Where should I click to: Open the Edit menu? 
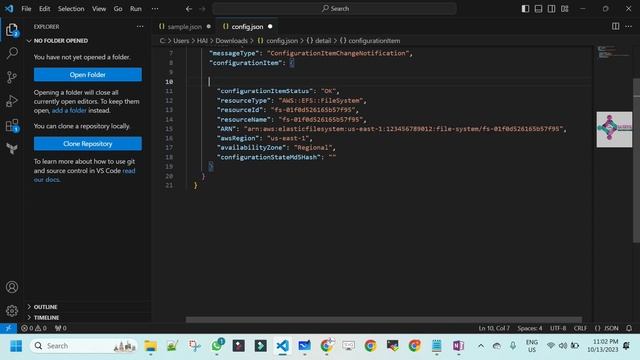point(44,9)
